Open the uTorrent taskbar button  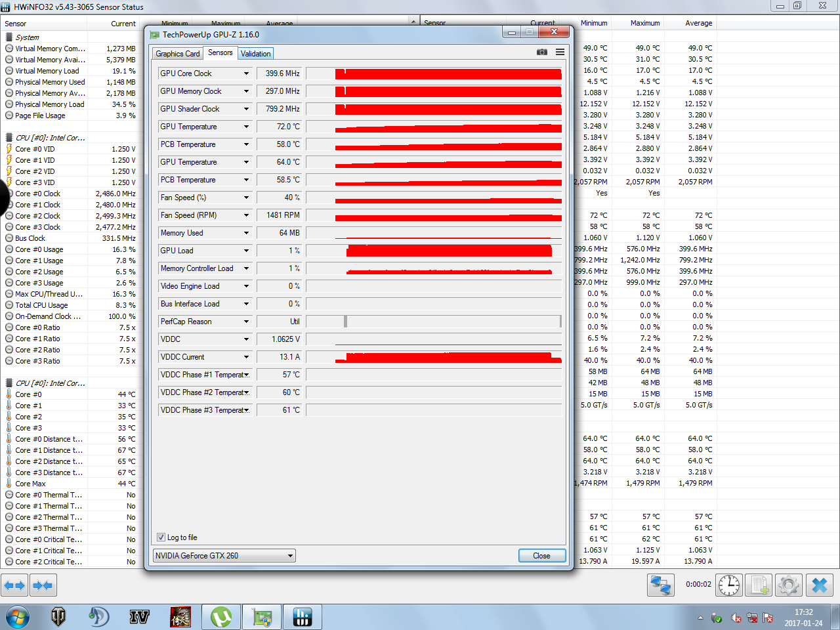click(221, 617)
